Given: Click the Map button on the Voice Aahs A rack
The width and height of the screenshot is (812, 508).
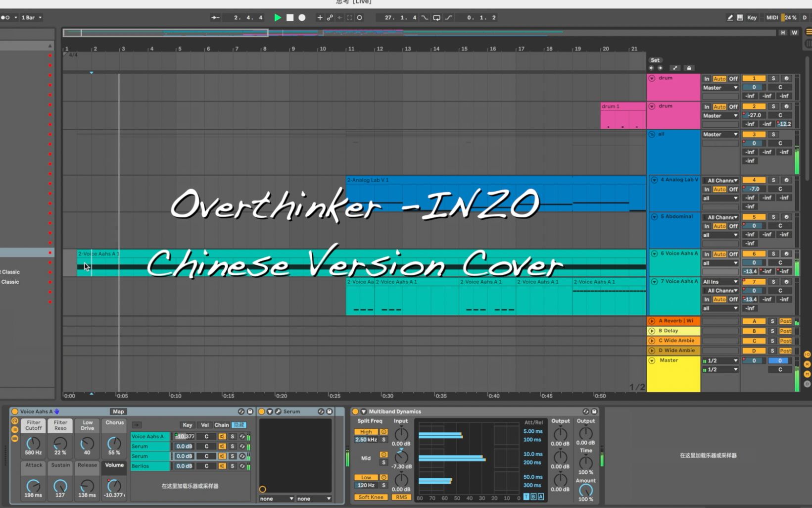Looking at the screenshot, I should tap(118, 411).
